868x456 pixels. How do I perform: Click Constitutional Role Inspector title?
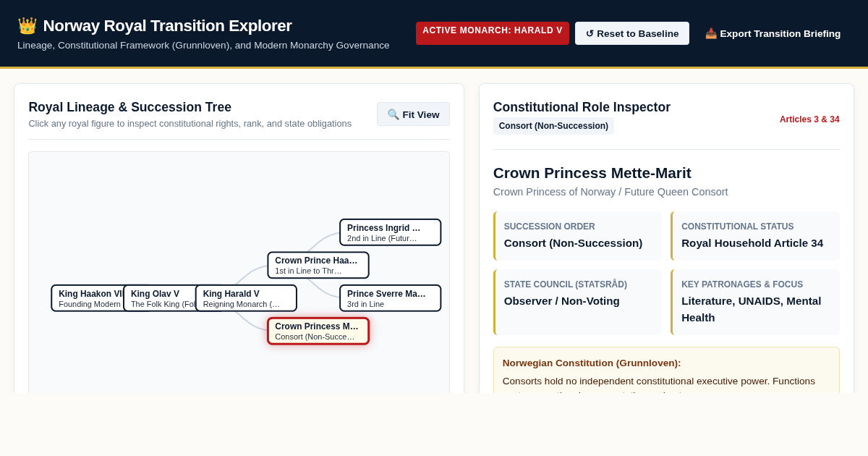[582, 107]
